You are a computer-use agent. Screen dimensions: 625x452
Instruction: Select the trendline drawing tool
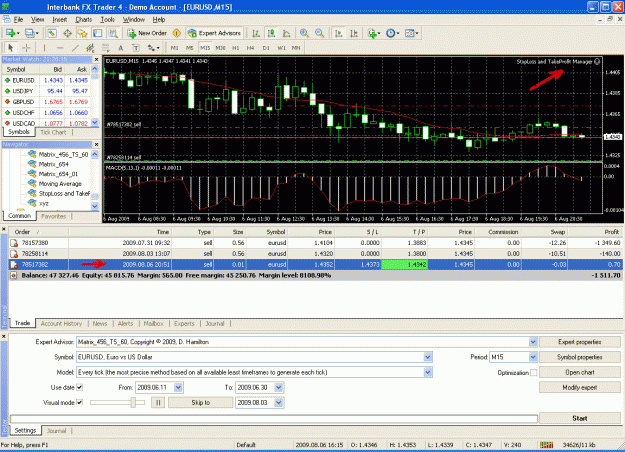(x=75, y=48)
